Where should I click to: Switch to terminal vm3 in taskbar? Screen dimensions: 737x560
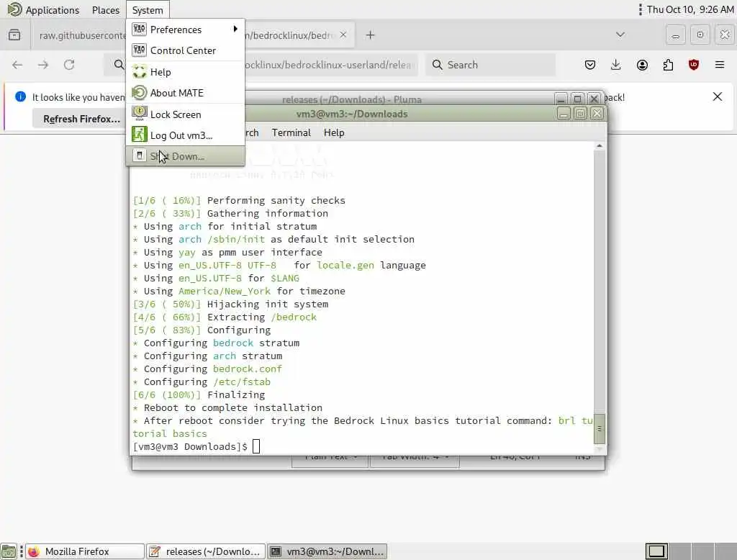click(x=327, y=551)
